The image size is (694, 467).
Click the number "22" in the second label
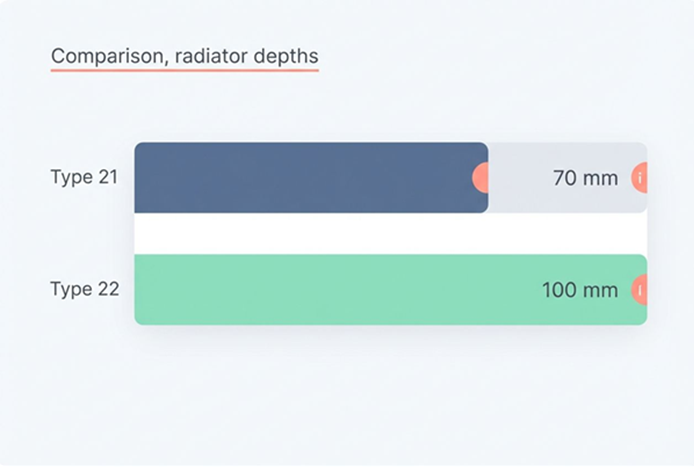108,290
